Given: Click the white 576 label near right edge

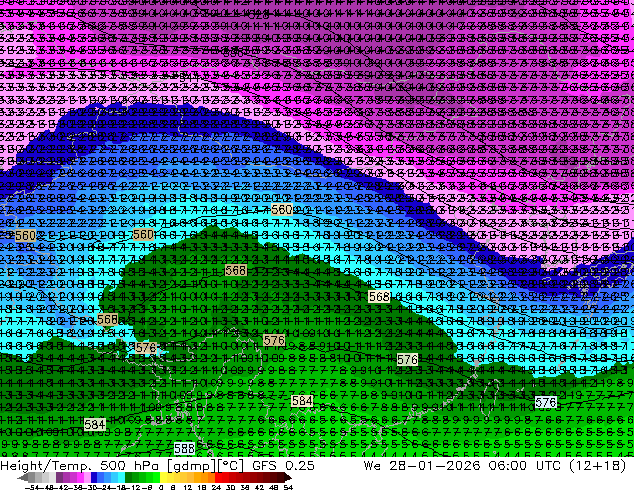Looking at the screenshot, I should tap(546, 402).
